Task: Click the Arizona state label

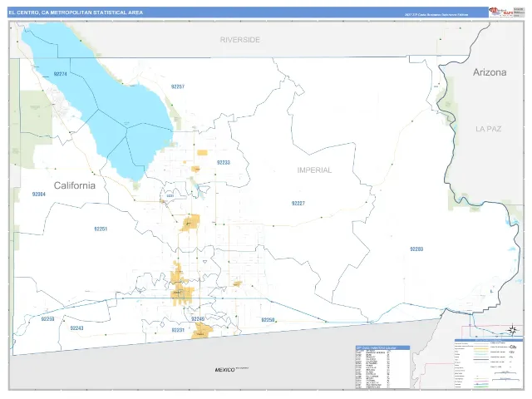Action: pos(490,72)
